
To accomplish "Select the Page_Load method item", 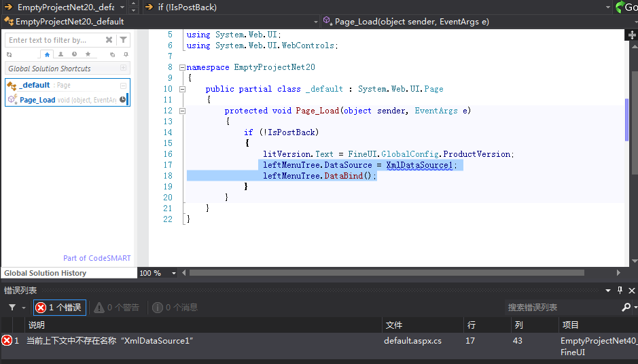I will (x=67, y=100).
